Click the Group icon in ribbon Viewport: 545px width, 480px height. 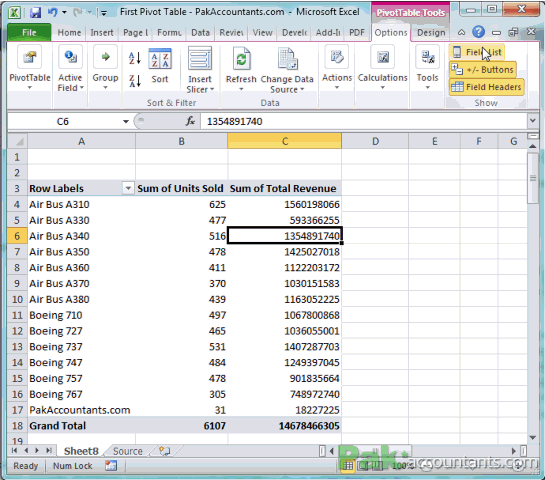pos(105,57)
